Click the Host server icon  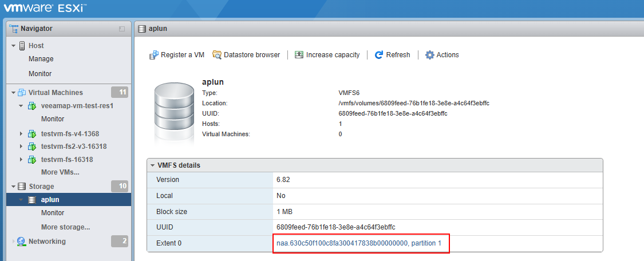pos(22,46)
